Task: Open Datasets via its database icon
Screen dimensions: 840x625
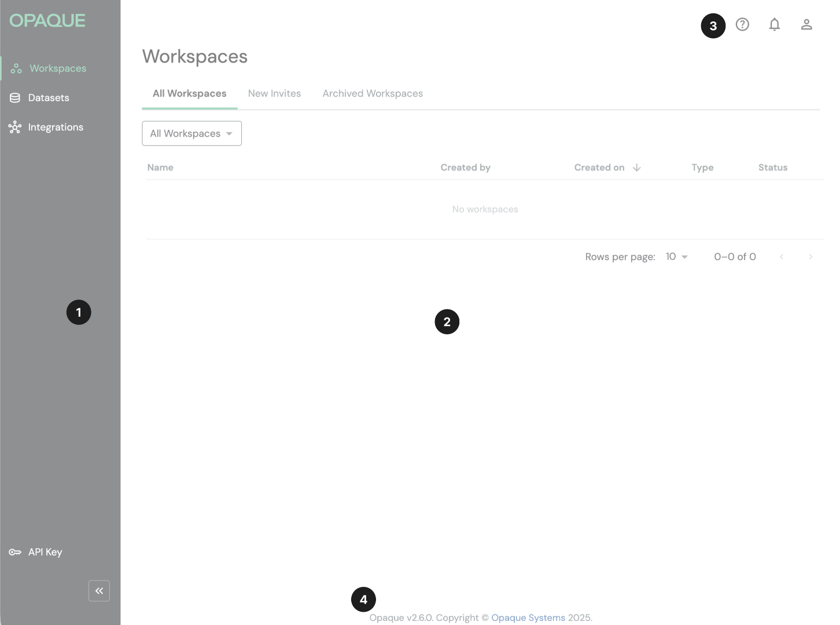Action: click(15, 98)
